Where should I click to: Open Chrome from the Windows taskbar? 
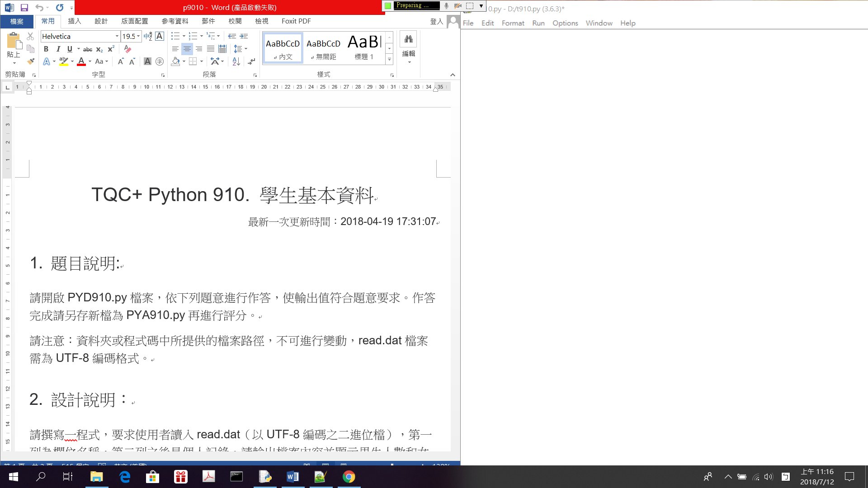[x=349, y=477]
